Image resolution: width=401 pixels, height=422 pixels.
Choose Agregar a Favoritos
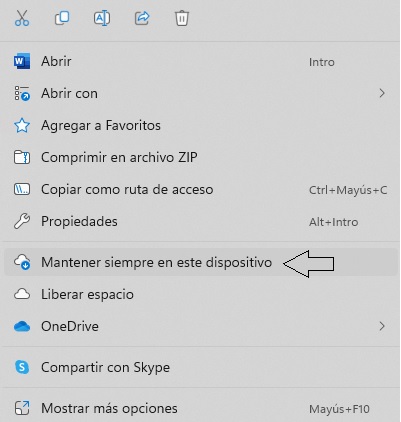(200, 126)
